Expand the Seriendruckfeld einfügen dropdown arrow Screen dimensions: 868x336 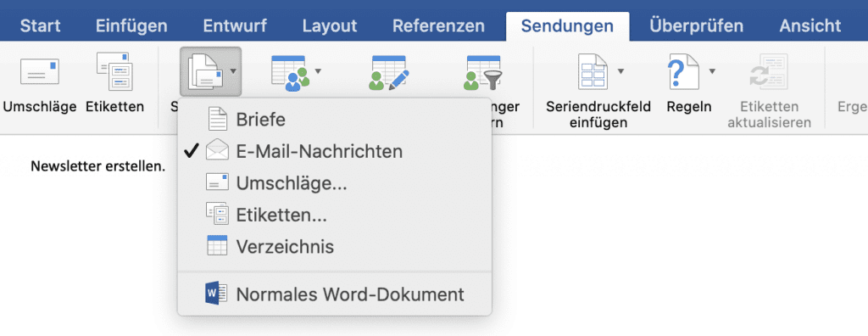coord(620,71)
